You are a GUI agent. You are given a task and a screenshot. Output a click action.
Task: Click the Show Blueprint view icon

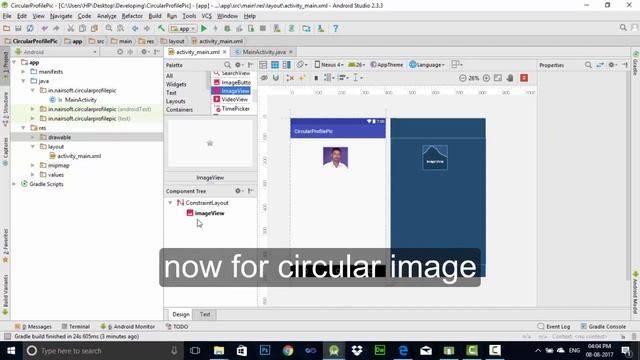point(275,65)
